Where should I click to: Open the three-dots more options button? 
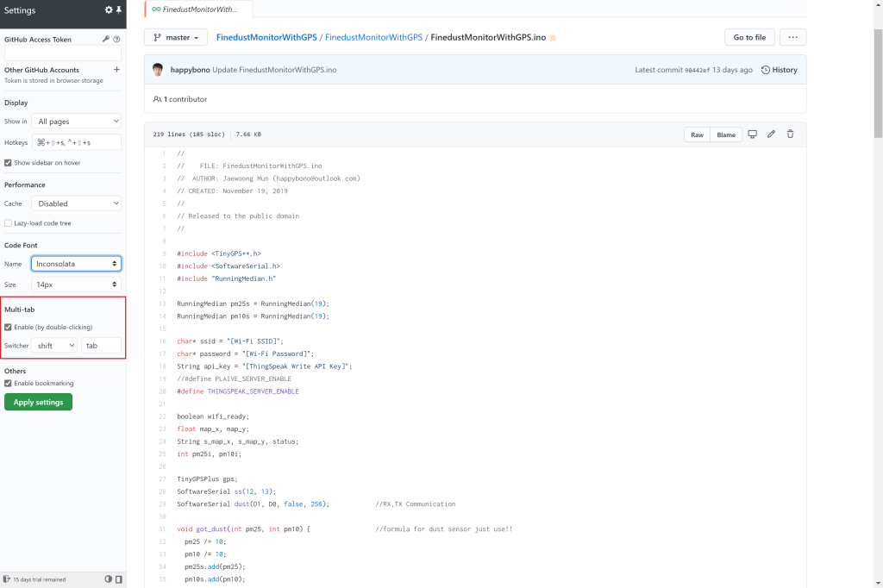click(x=793, y=37)
